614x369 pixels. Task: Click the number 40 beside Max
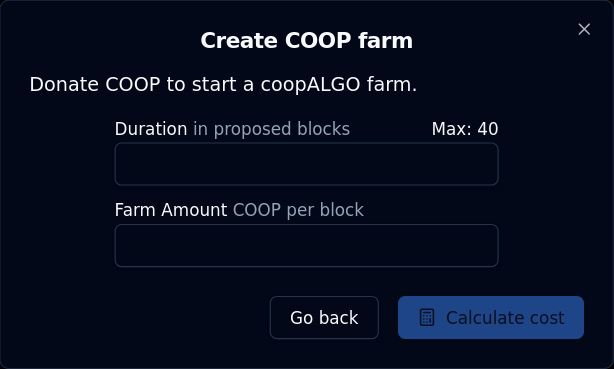[x=488, y=129]
